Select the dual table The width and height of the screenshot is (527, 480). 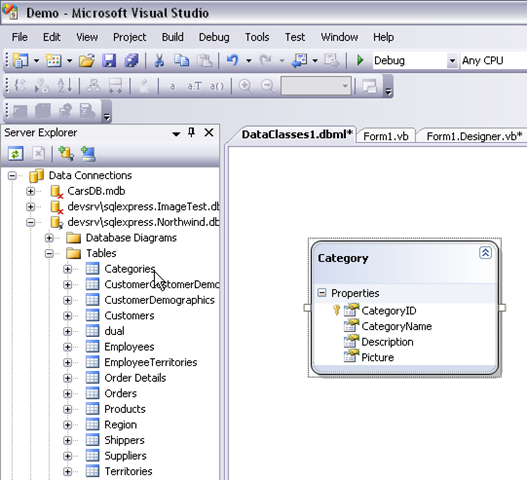(x=114, y=331)
